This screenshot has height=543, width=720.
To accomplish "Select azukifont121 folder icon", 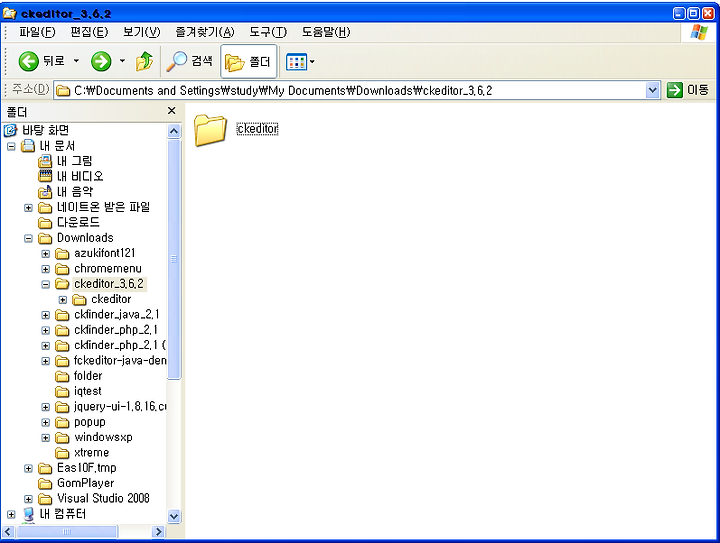I will click(x=62, y=253).
